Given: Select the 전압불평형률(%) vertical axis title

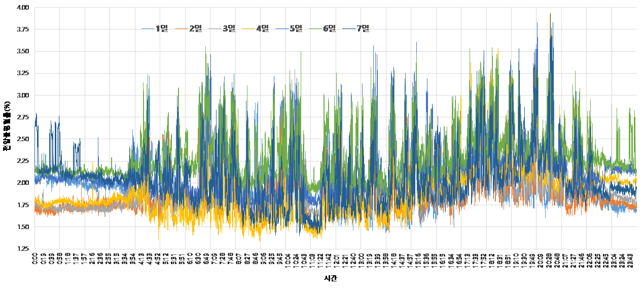Looking at the screenshot, I should pos(7,127).
